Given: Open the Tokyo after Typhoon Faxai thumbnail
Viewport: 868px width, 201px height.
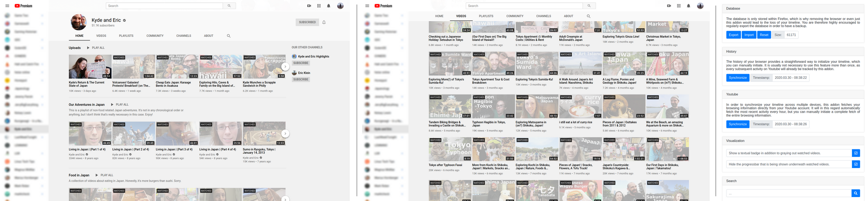Looking at the screenshot, I should pos(450,149).
